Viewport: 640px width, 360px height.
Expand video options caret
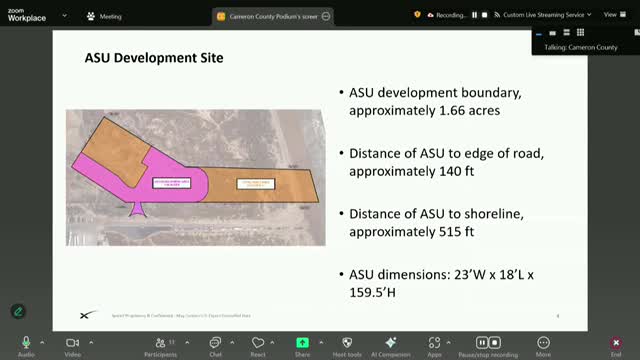(91, 342)
